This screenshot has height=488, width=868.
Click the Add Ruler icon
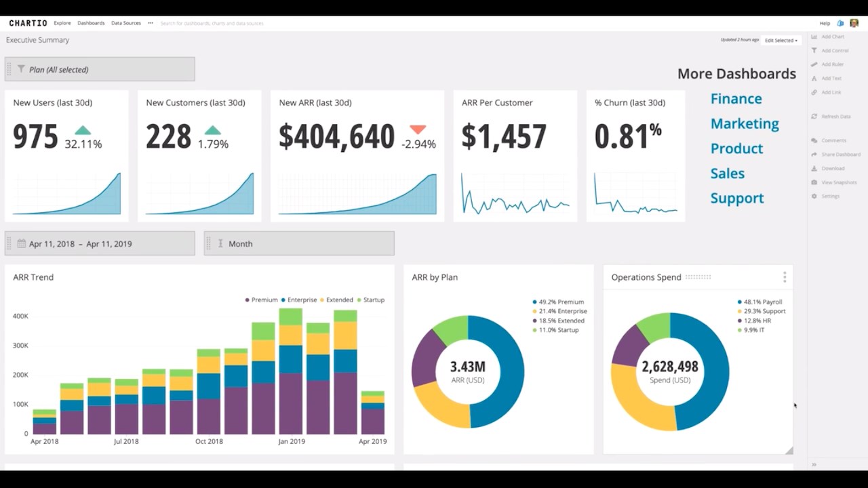click(x=814, y=64)
